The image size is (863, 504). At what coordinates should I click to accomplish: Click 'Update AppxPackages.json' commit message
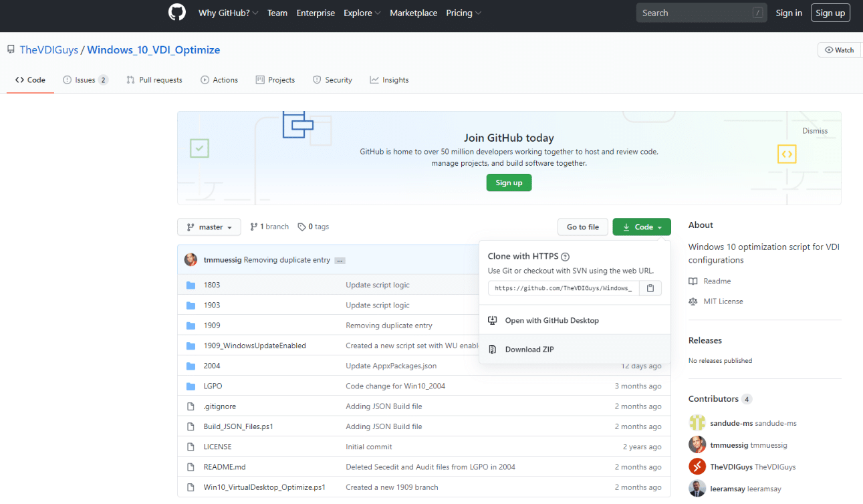tap(391, 366)
